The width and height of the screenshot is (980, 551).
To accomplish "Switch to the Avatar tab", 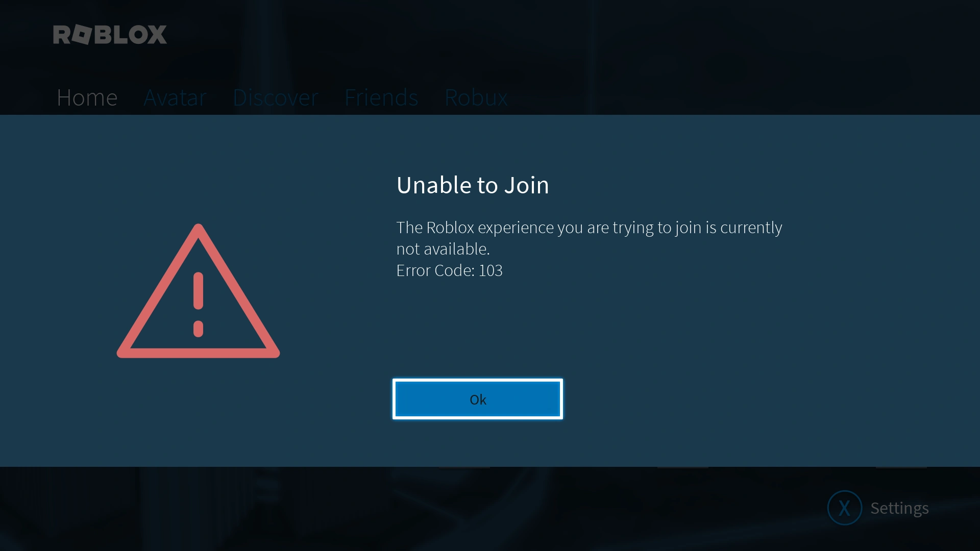I will (175, 97).
